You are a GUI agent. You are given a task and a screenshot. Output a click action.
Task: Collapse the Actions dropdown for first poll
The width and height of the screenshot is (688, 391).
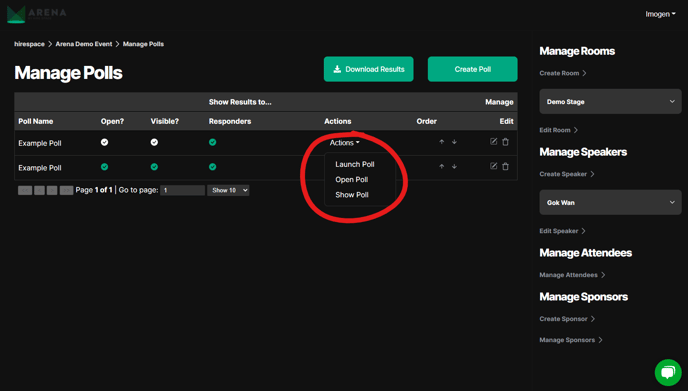pos(344,143)
